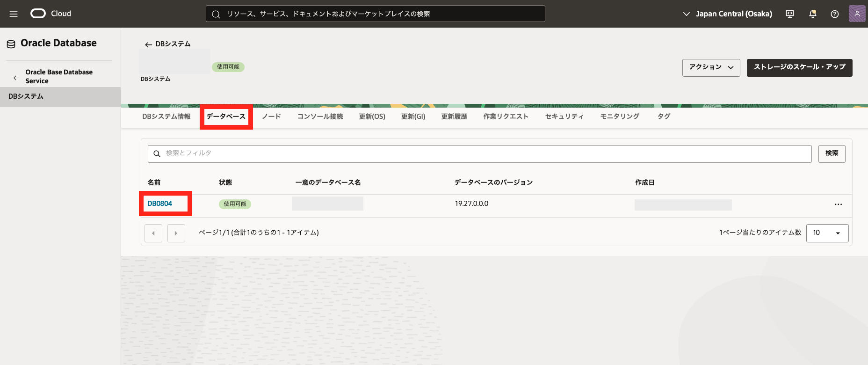
Task: Expand the アクション dropdown
Action: click(x=711, y=67)
